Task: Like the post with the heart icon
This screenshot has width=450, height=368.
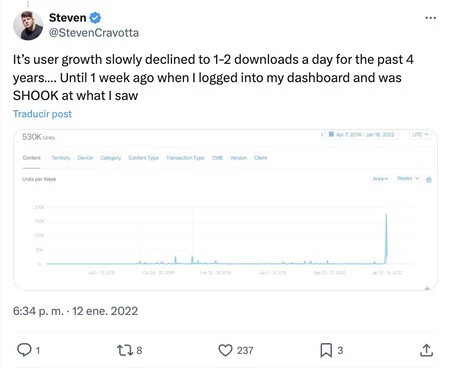Action: click(225, 350)
